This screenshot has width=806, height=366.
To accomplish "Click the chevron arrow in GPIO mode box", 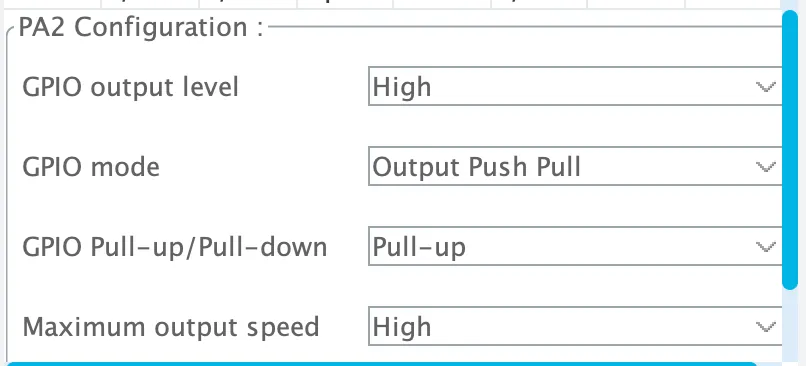I will (765, 167).
